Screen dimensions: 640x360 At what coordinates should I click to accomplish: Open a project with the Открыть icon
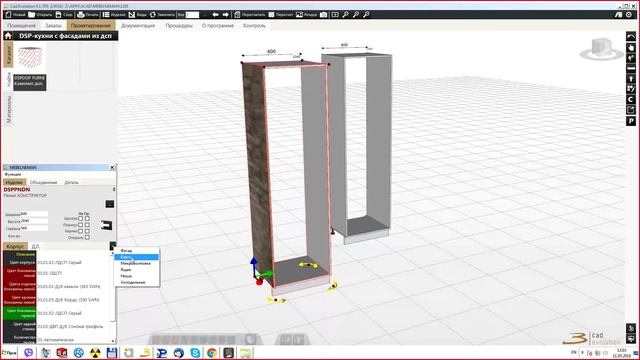[32, 15]
